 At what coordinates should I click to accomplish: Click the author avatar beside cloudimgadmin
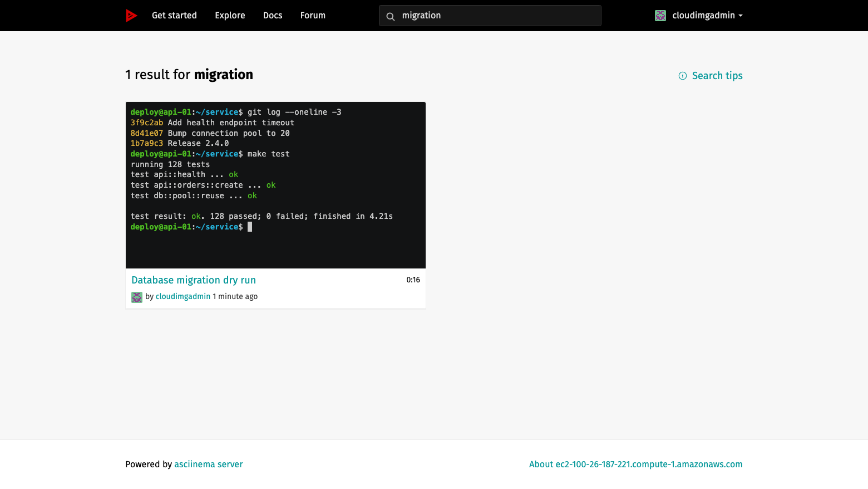pos(137,297)
